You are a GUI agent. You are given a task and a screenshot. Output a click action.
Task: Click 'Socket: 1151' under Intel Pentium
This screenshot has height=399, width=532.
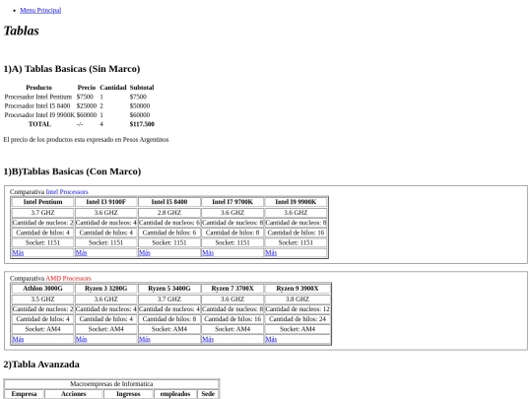pos(42,242)
